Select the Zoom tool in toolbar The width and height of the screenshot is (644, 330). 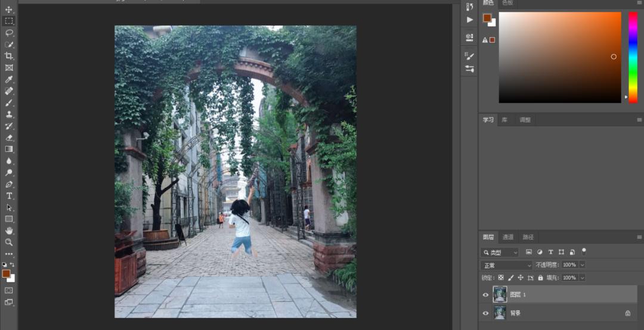(9, 242)
